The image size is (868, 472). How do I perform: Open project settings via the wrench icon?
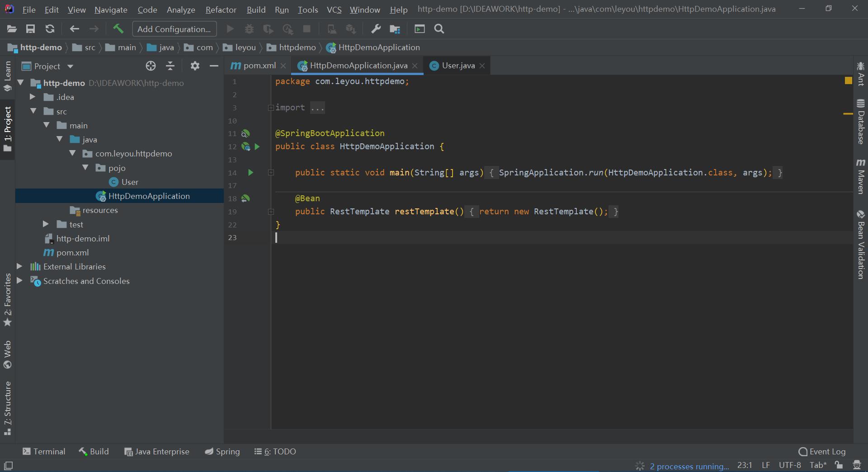[x=376, y=29]
